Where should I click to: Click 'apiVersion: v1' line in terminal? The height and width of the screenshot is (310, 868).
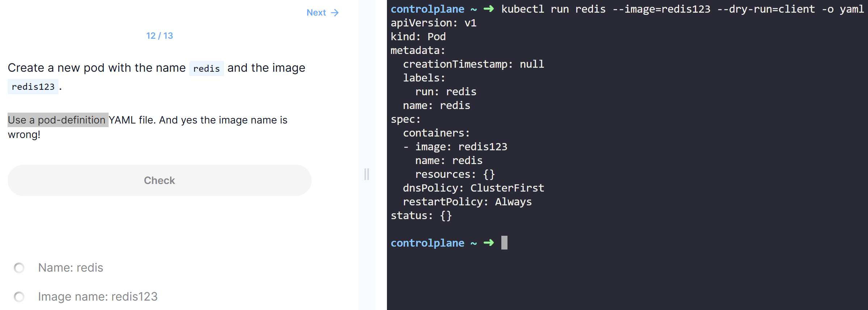pos(434,23)
